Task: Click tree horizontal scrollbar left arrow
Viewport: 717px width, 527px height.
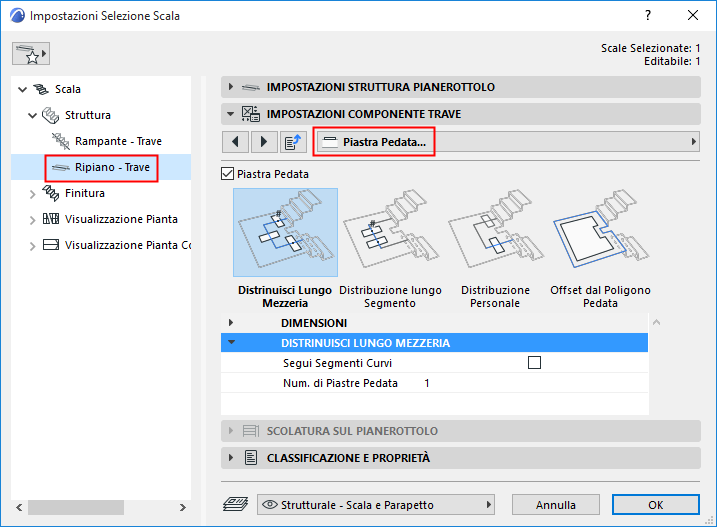Action: point(19,507)
